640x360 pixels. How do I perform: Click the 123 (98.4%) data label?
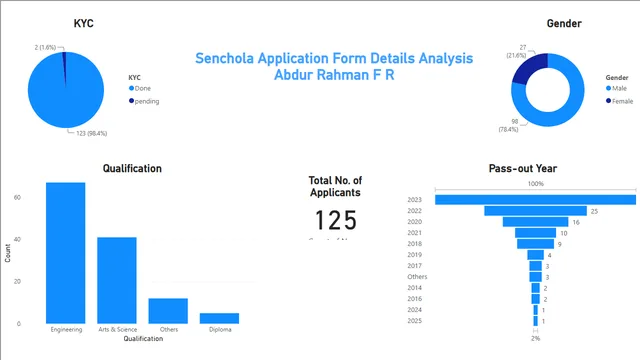[x=91, y=133]
